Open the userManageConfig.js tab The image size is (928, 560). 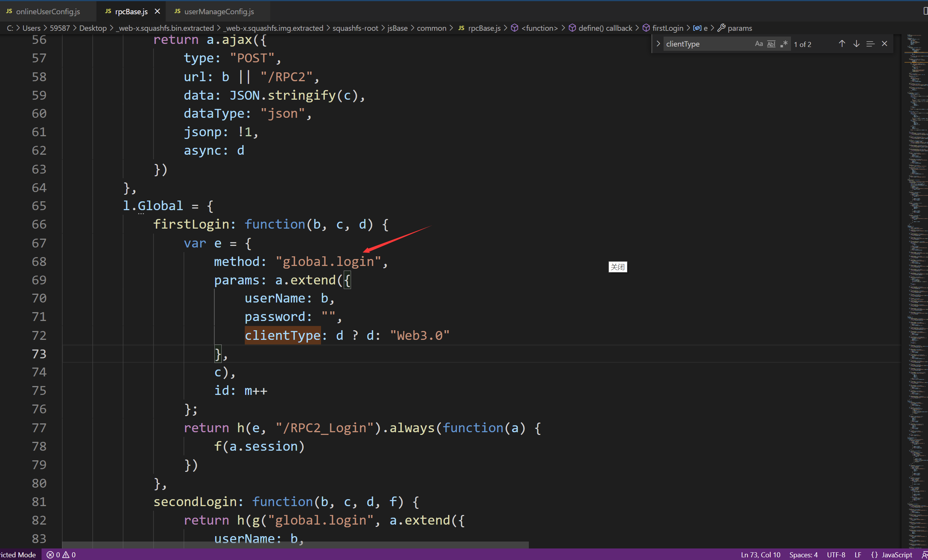(219, 12)
